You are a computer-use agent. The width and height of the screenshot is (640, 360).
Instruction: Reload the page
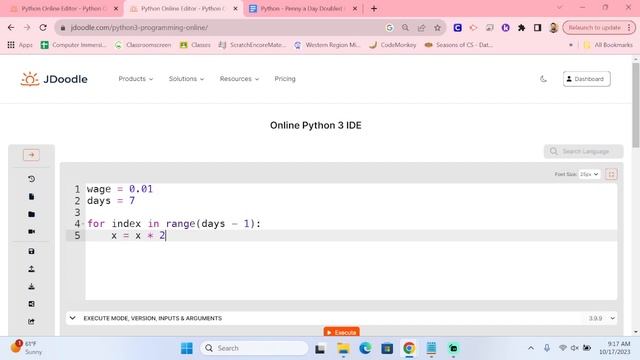(43, 27)
